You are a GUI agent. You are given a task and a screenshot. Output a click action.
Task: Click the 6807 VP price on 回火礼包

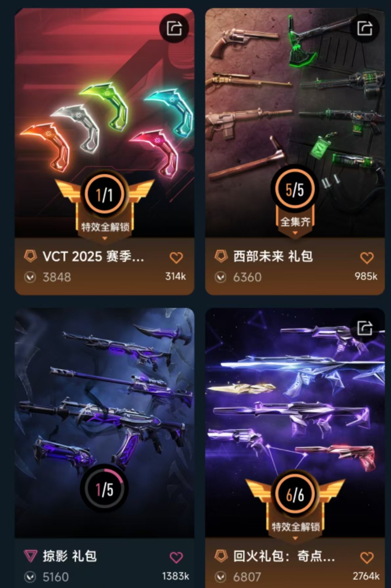247,577
